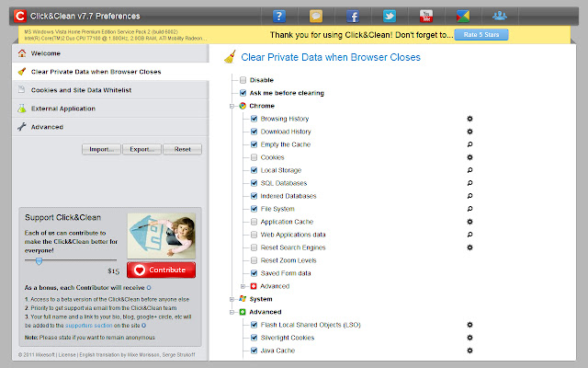The image size is (588, 368).
Task: Uncheck the Browsing History checkbox
Action: [x=254, y=119]
